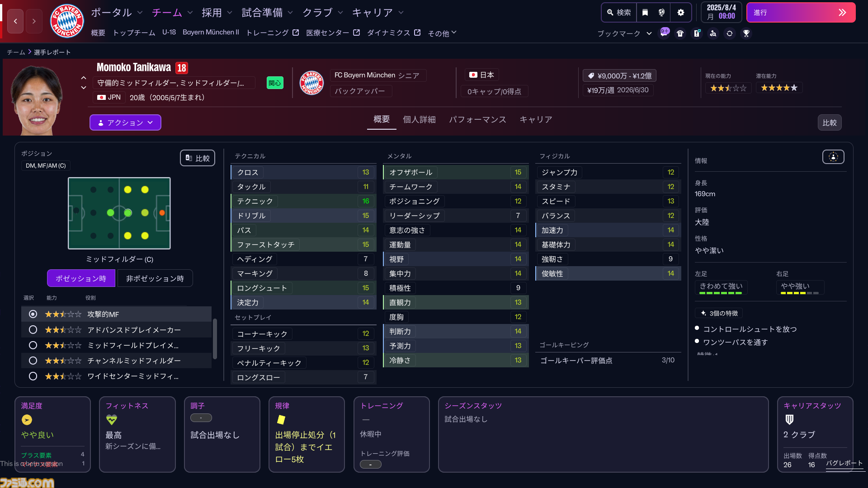Image resolution: width=868 pixels, height=488 pixels.
Task: Click the 比較 button in player header
Action: coord(830,123)
